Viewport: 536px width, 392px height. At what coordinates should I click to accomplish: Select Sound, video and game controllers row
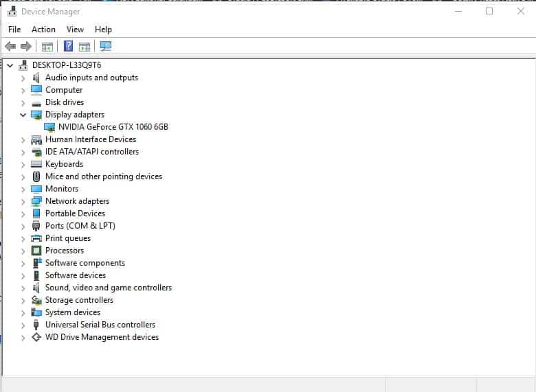click(x=109, y=288)
